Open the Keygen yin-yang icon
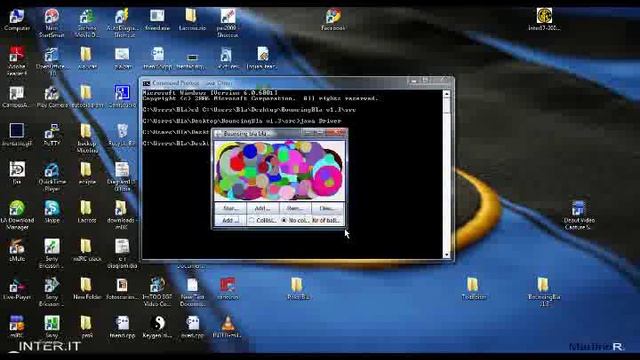The width and height of the screenshot is (640, 360). pyautogui.click(x=158, y=327)
